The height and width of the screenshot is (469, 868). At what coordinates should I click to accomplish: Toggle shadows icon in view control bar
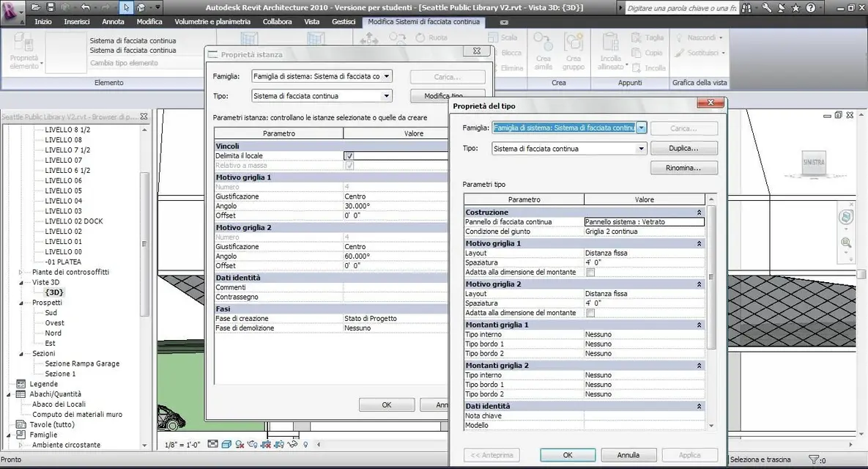tap(239, 444)
